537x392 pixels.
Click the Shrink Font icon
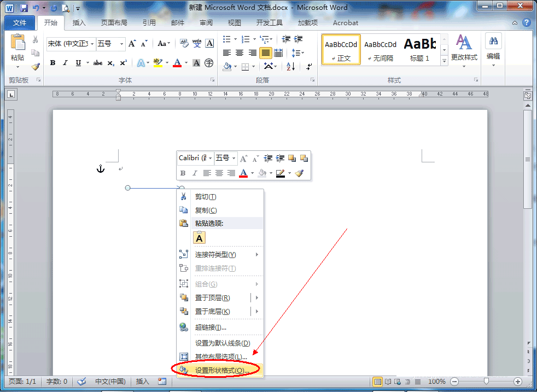click(143, 43)
